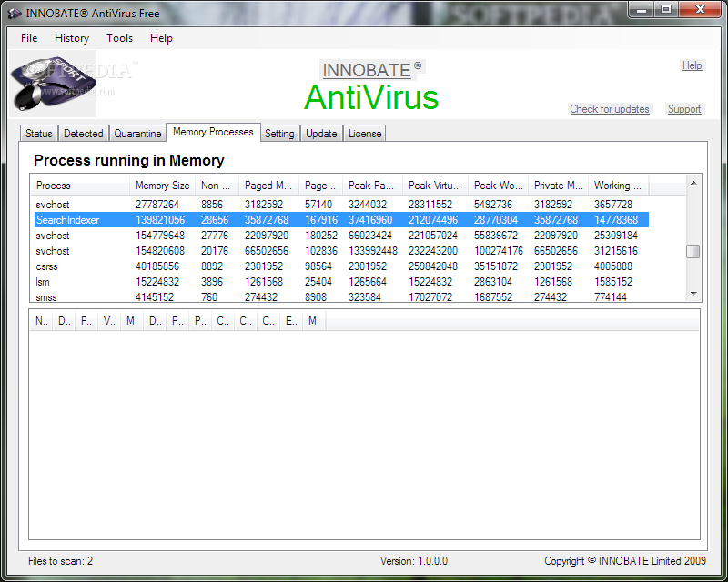The height and width of the screenshot is (582, 728).
Task: Close the INNOBATE AntiVirus window
Action: coord(700,10)
